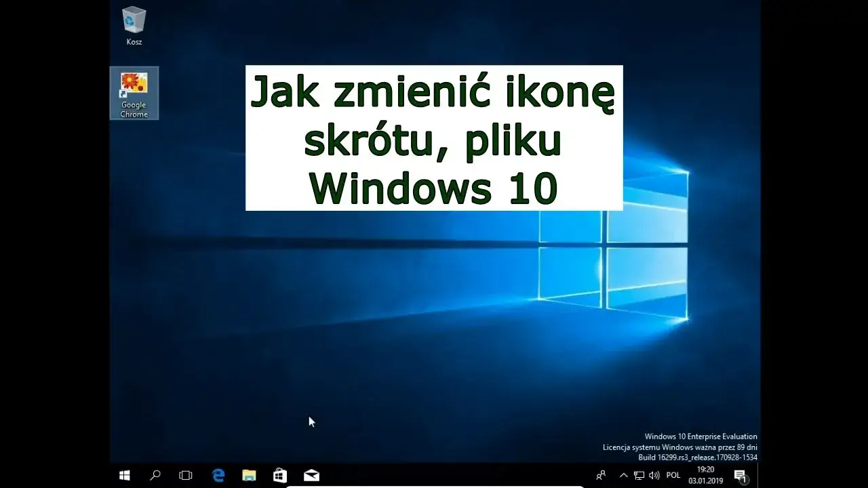Image resolution: width=868 pixels, height=488 pixels.
Task: Open File Explorer from the taskbar
Action: coord(249,475)
